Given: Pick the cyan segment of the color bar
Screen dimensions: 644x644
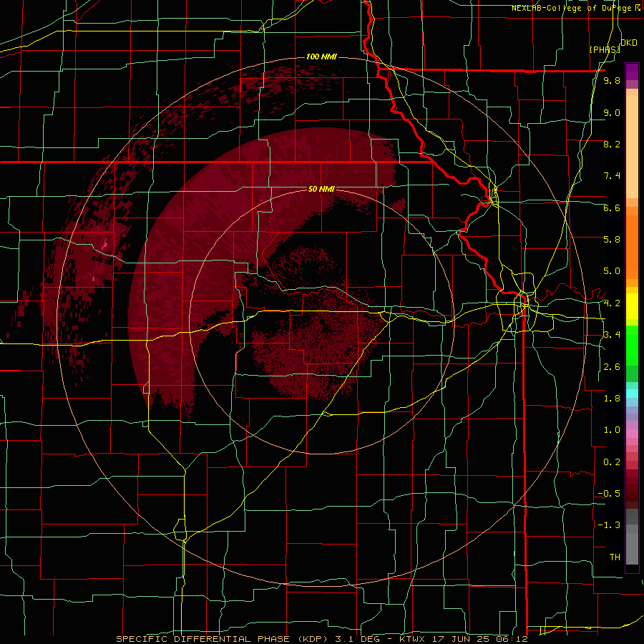Looking at the screenshot, I should [632, 393].
